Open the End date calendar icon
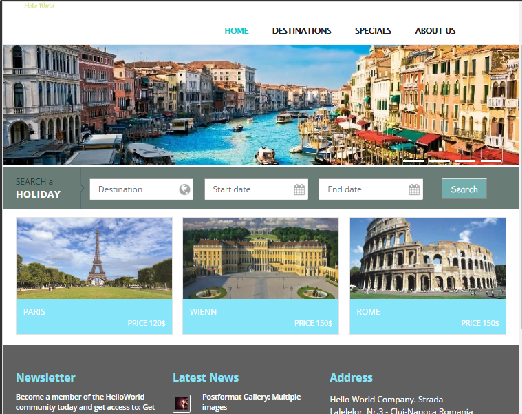Screen dimensions: 522x414 coord(414,189)
